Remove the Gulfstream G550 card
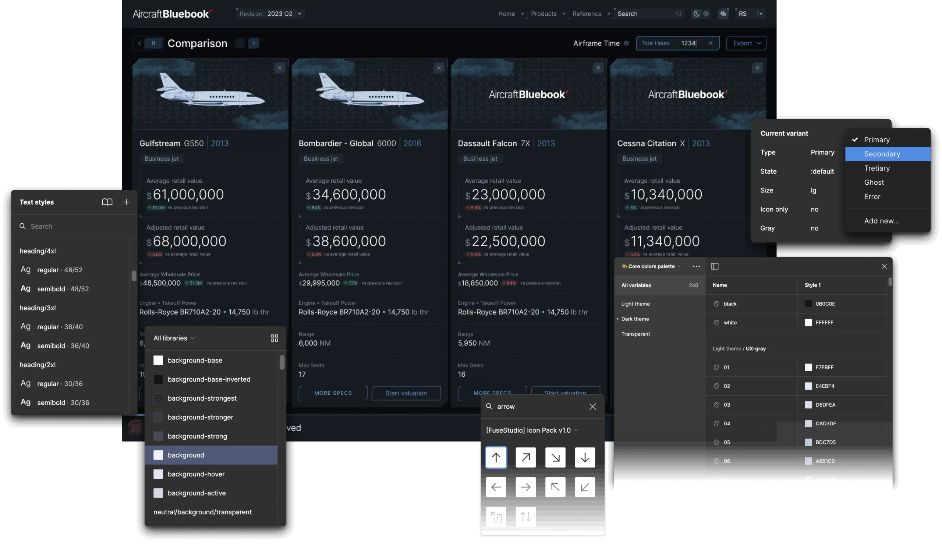This screenshot has height=560, width=942. 279,68
